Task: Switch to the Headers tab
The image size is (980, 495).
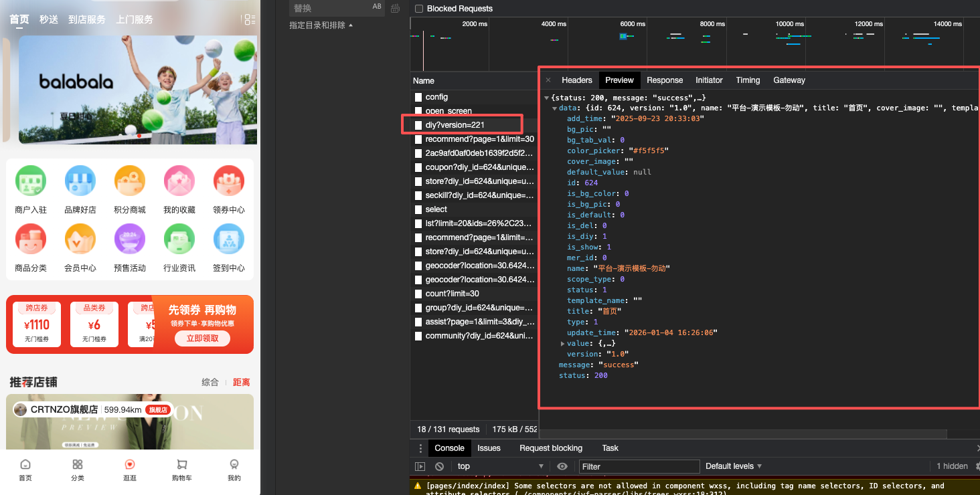Action: click(576, 80)
